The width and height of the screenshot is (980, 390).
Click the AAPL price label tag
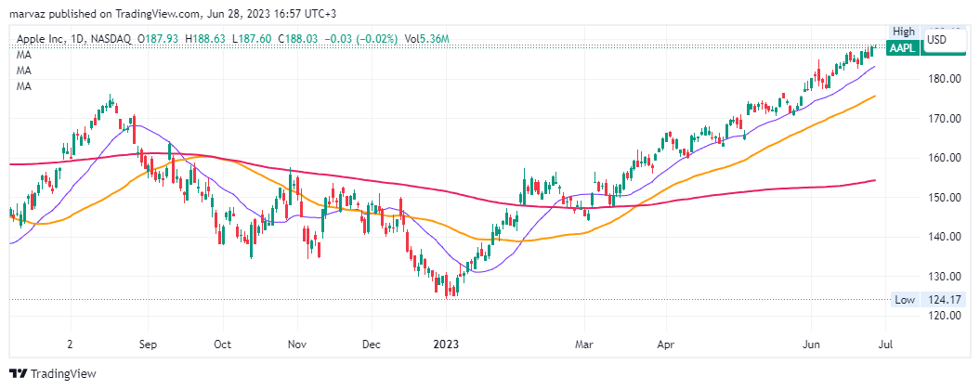point(903,48)
